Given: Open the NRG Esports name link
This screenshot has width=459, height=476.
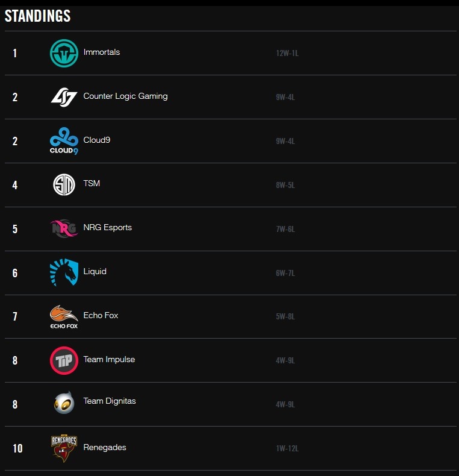Looking at the screenshot, I should 108,228.
